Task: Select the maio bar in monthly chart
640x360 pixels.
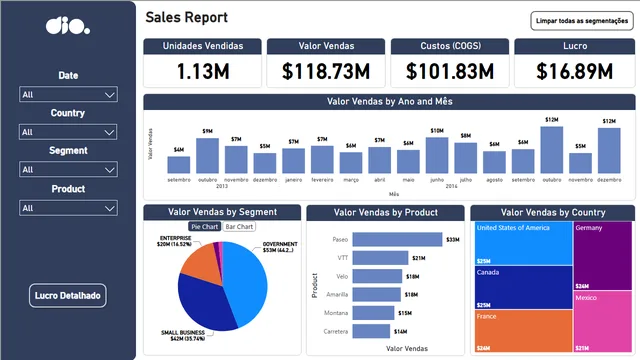Action: point(408,162)
